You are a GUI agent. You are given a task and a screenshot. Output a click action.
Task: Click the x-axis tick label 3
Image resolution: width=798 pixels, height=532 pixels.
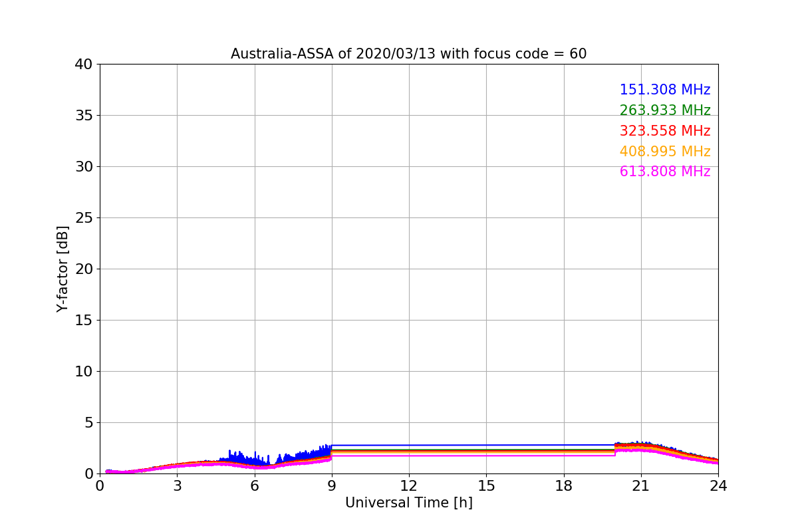point(177,486)
